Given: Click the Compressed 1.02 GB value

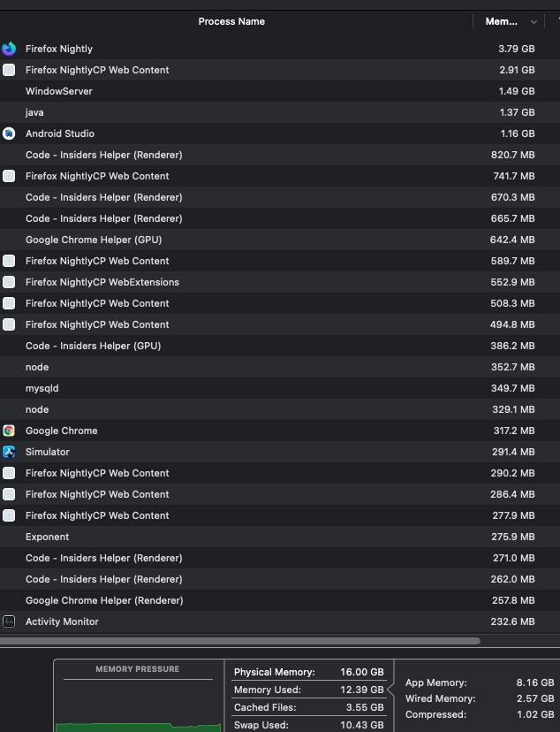Looking at the screenshot, I should [535, 714].
